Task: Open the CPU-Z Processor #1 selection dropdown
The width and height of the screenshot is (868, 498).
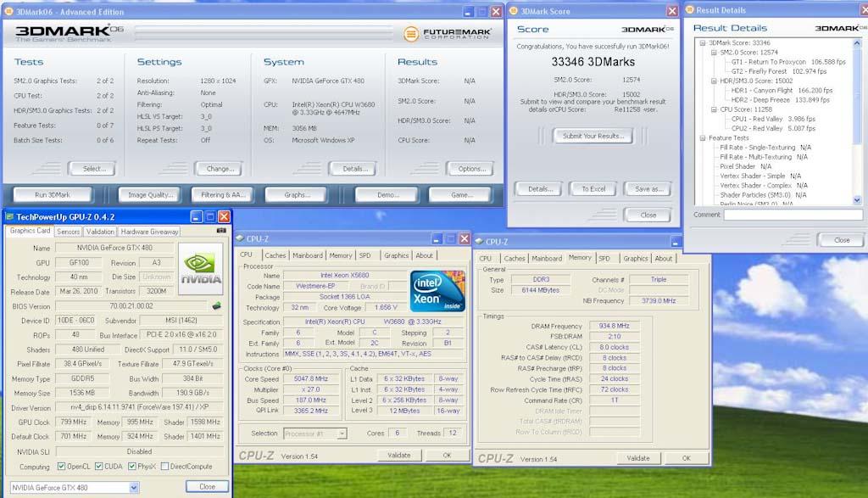Action: click(x=342, y=434)
